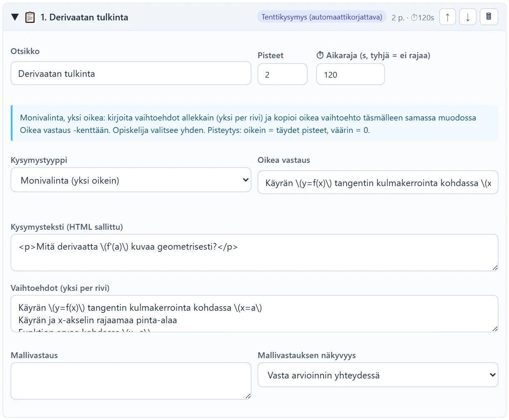Click into the Oikea vastaus field
Image resolution: width=509 pixels, height=420 pixels.
point(378,182)
